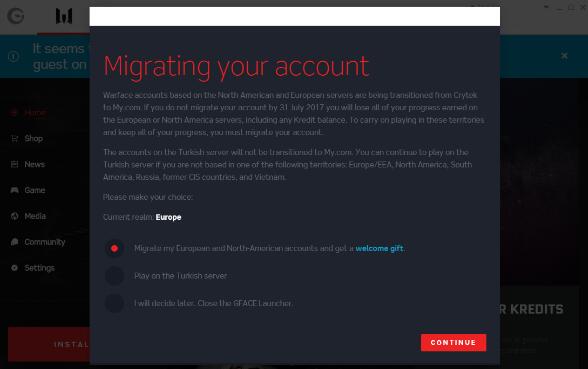Click the Kredits banner heading

[532, 309]
